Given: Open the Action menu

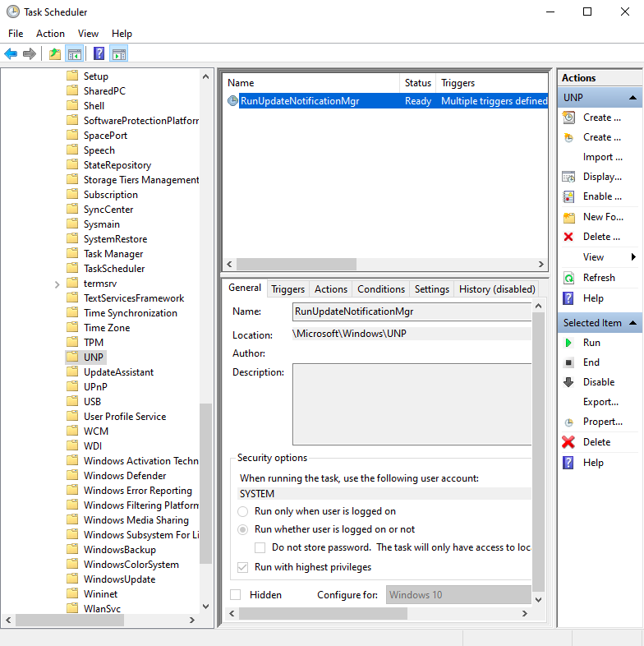Looking at the screenshot, I should pos(50,34).
